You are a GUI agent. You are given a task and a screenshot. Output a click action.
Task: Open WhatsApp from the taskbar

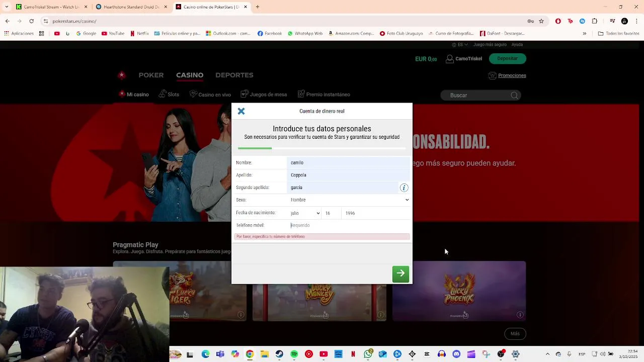368,354
